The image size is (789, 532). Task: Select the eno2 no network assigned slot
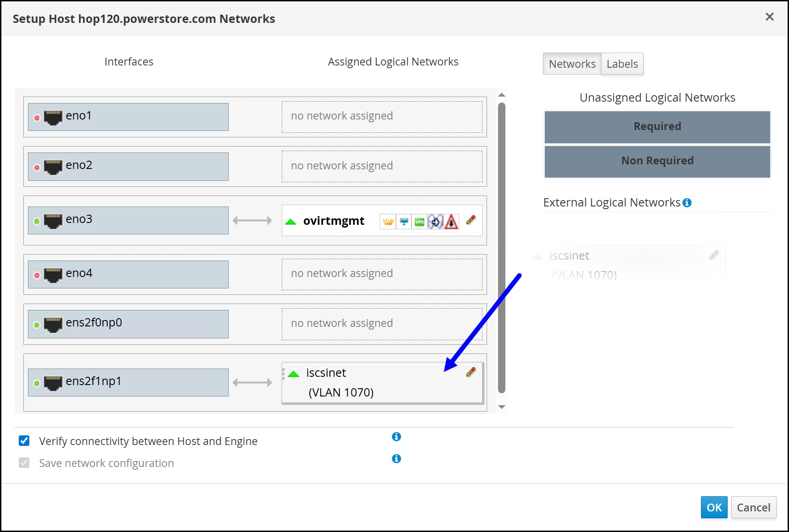coord(382,166)
